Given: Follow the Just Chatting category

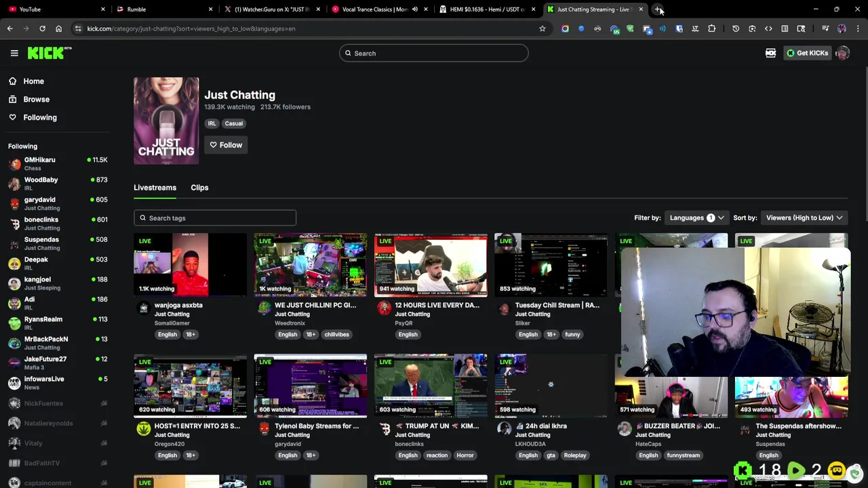Looking at the screenshot, I should pyautogui.click(x=226, y=145).
